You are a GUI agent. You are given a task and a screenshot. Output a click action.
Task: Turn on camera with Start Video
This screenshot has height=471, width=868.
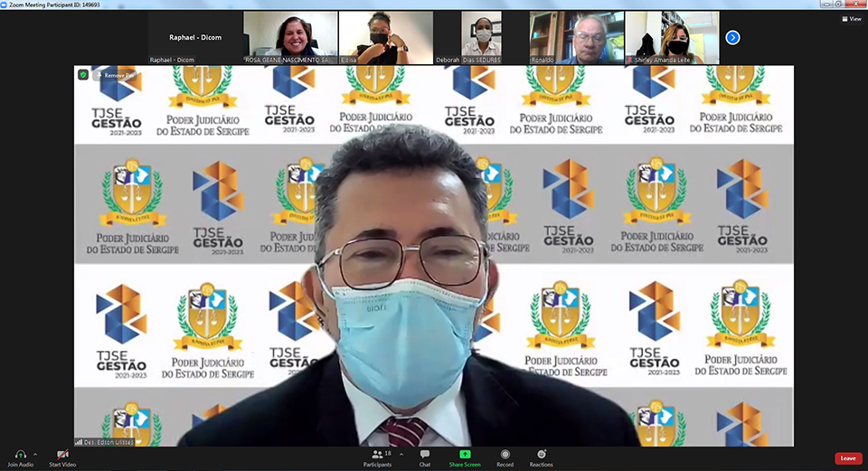[62, 455]
